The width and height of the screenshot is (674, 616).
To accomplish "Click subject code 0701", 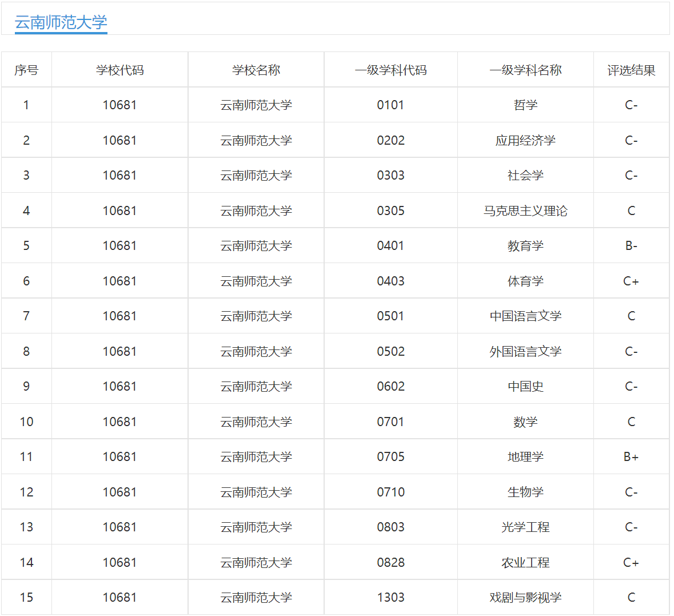I will coord(390,422).
